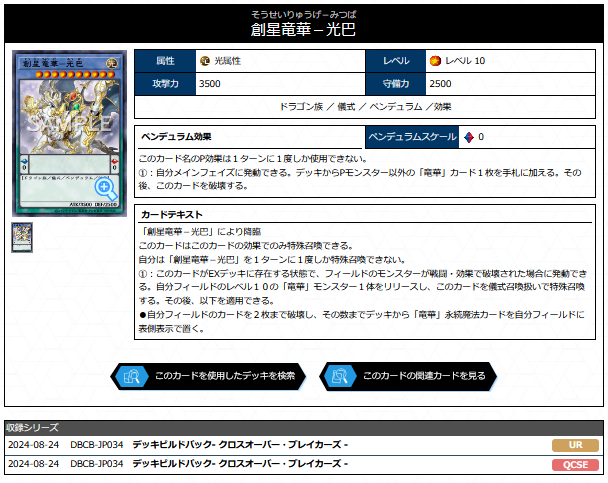Click the deck search icon on the left button
608x483 pixels.
pyautogui.click(x=132, y=376)
